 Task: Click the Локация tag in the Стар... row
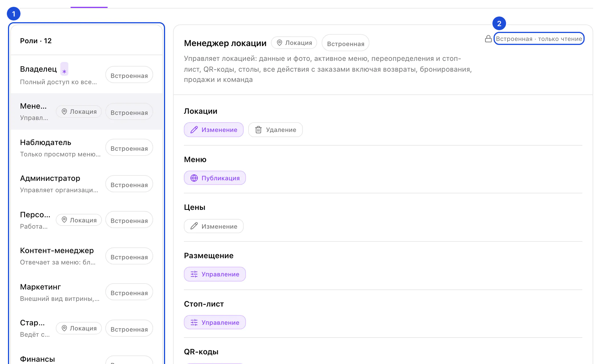(x=79, y=328)
